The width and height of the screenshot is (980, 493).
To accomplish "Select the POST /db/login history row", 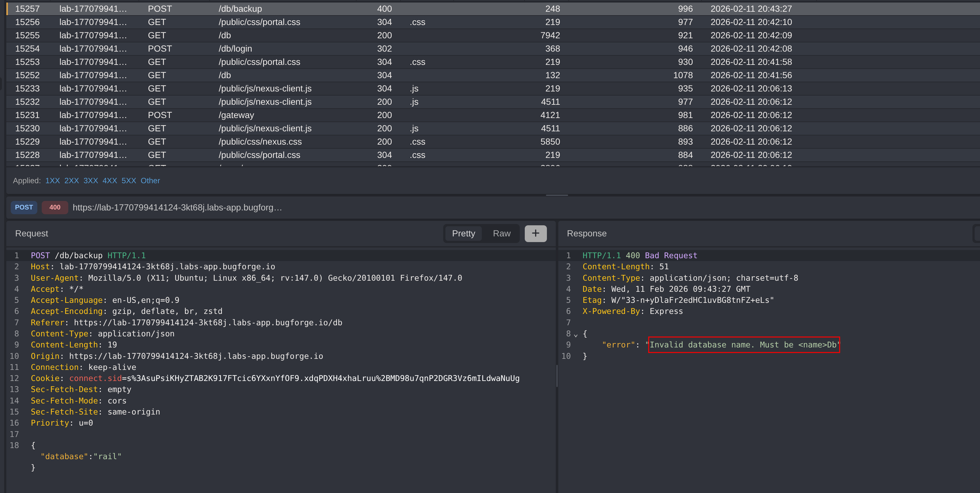I will (235, 49).
